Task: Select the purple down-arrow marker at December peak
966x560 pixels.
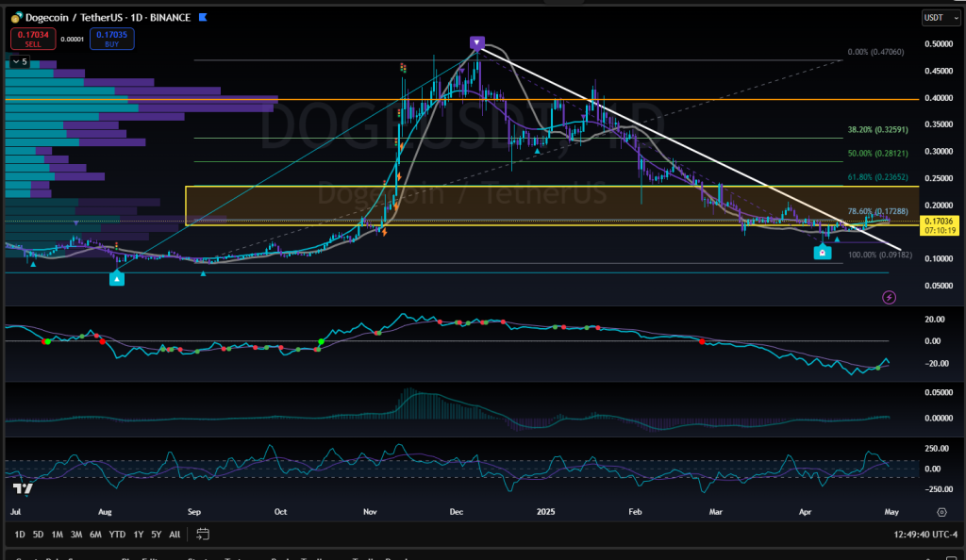Action: click(476, 42)
